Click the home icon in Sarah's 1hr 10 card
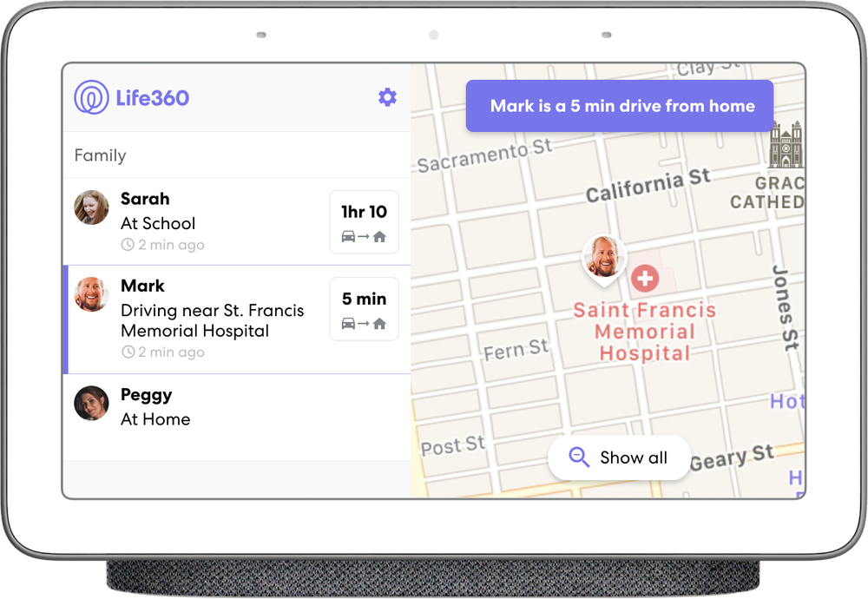This screenshot has width=868, height=599. point(379,236)
